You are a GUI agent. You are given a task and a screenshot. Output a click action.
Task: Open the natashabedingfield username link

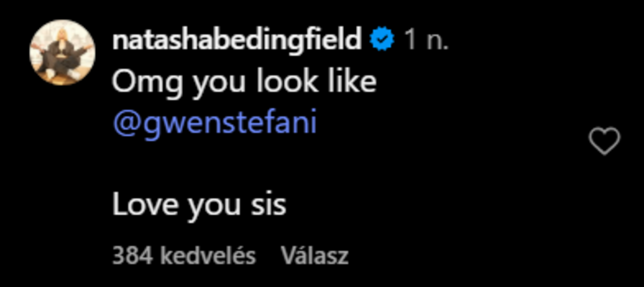click(x=237, y=40)
